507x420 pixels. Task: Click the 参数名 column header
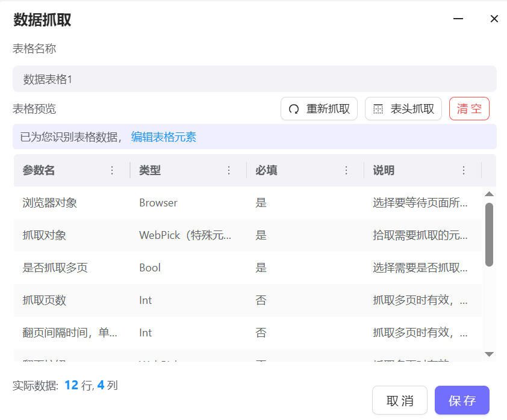click(39, 170)
